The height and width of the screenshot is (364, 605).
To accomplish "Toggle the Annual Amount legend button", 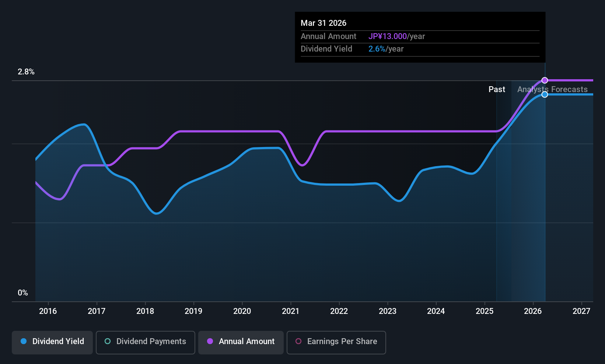I will click(241, 342).
